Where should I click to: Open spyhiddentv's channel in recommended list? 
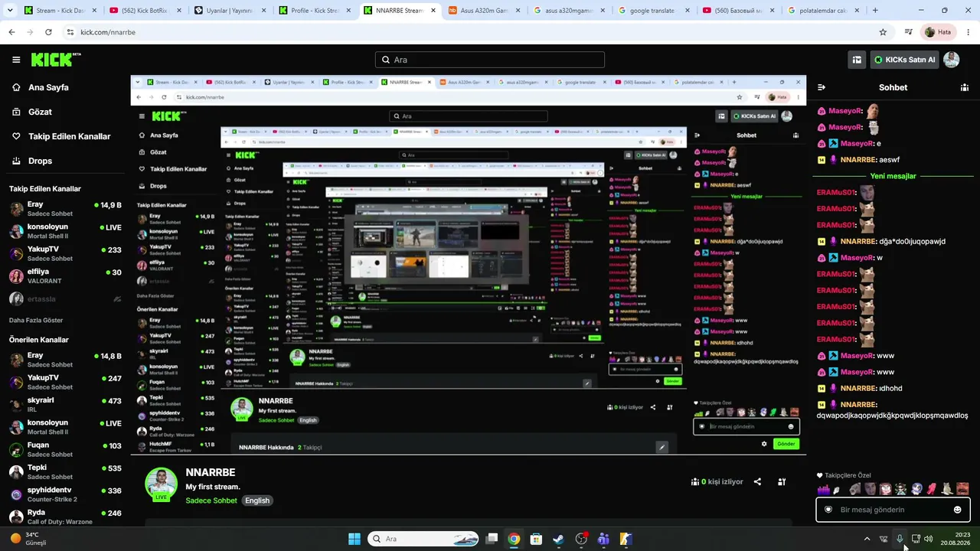pos(64,494)
